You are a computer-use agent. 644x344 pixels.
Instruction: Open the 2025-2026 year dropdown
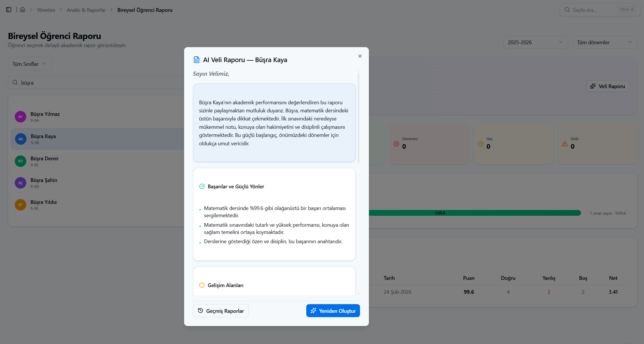click(535, 42)
